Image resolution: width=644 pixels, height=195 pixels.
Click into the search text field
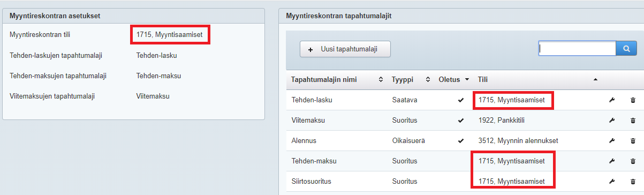[578, 48]
